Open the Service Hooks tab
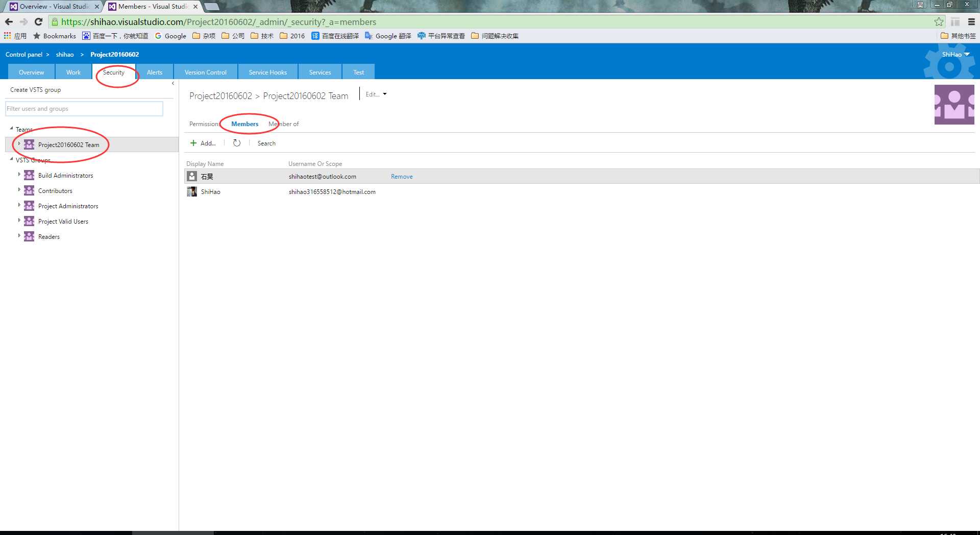Image resolution: width=980 pixels, height=535 pixels. click(268, 72)
